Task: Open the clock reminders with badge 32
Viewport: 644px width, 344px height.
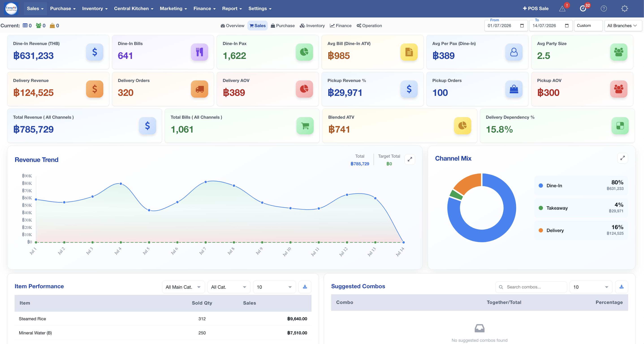Action: click(583, 9)
